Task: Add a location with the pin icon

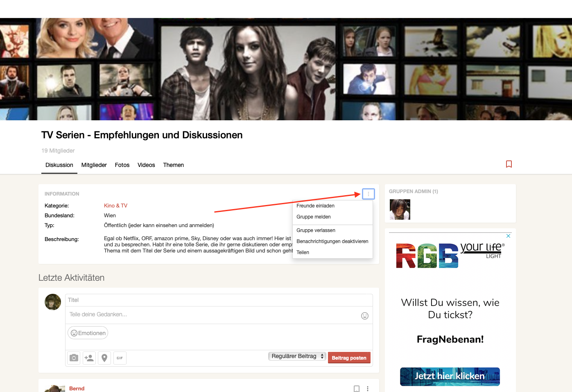Action: (104, 358)
